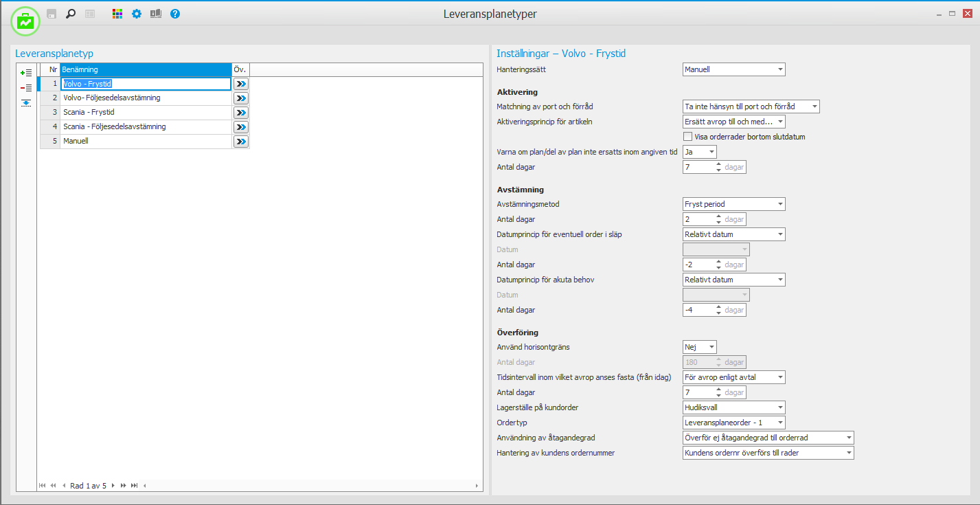Select row Scania - Följesedelsavstämning
Image resolution: width=980 pixels, height=505 pixels.
point(146,127)
